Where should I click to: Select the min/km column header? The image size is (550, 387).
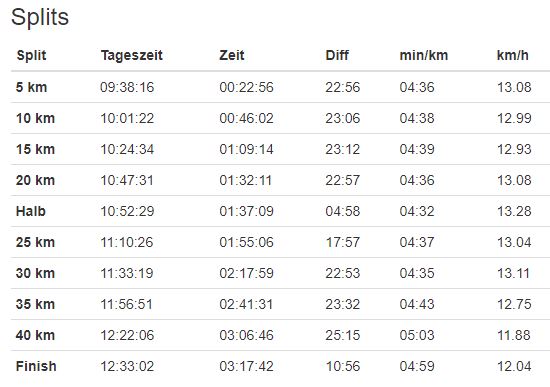[424, 55]
